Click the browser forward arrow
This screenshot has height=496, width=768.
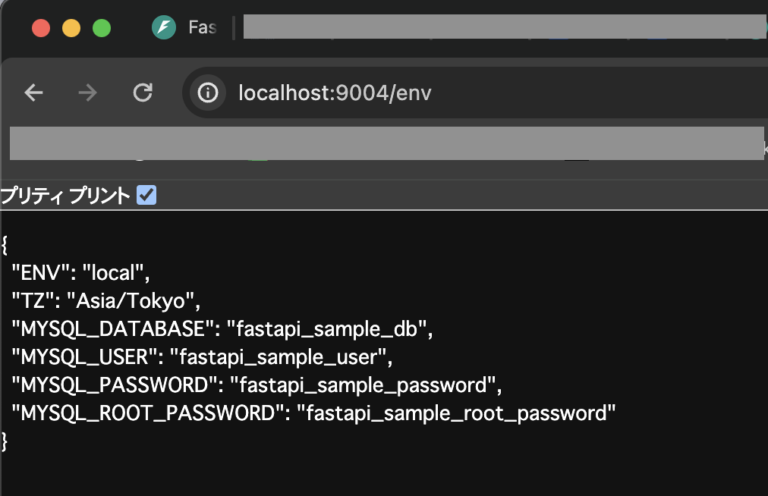coord(88,93)
